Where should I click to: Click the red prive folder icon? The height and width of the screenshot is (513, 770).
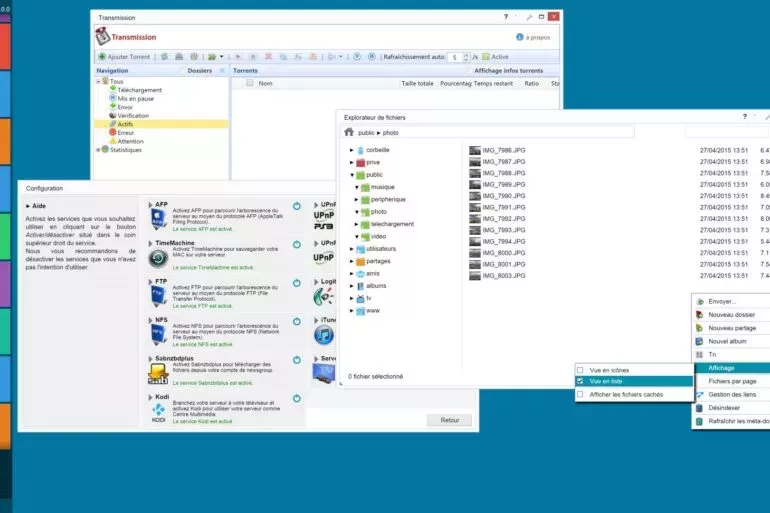pyautogui.click(x=360, y=162)
